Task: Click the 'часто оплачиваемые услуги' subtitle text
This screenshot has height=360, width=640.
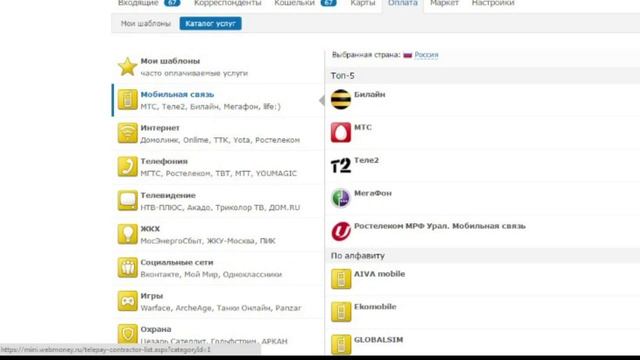Action: coord(194,73)
